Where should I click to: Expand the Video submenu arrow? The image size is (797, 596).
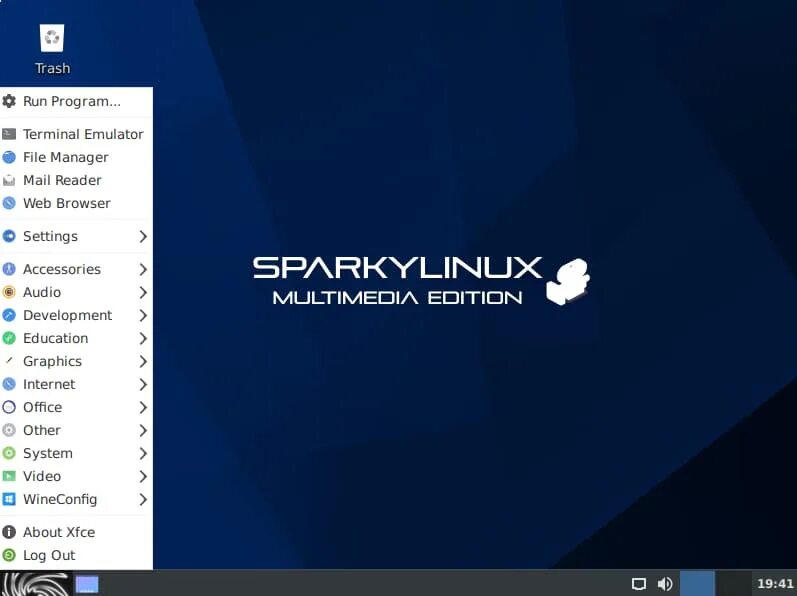coord(143,476)
